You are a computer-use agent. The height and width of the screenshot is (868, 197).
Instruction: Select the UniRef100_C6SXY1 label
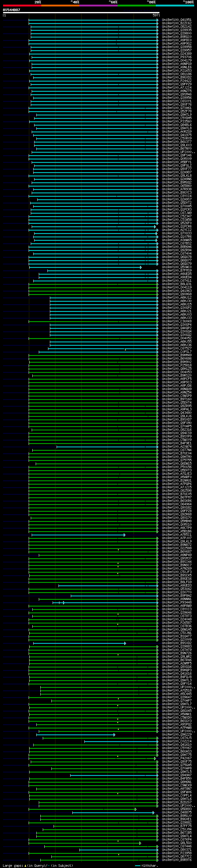point(176,101)
